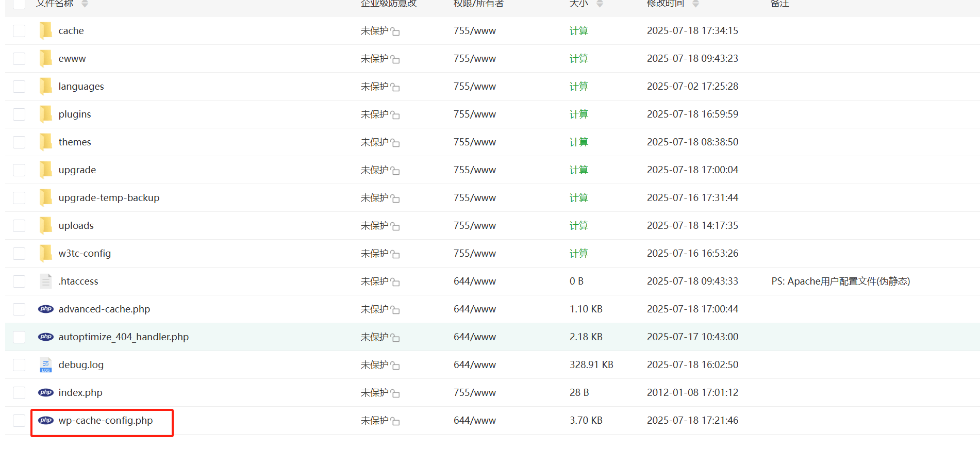Tick the checkbox for the languages folder
The height and width of the screenshot is (465, 980).
click(19, 87)
